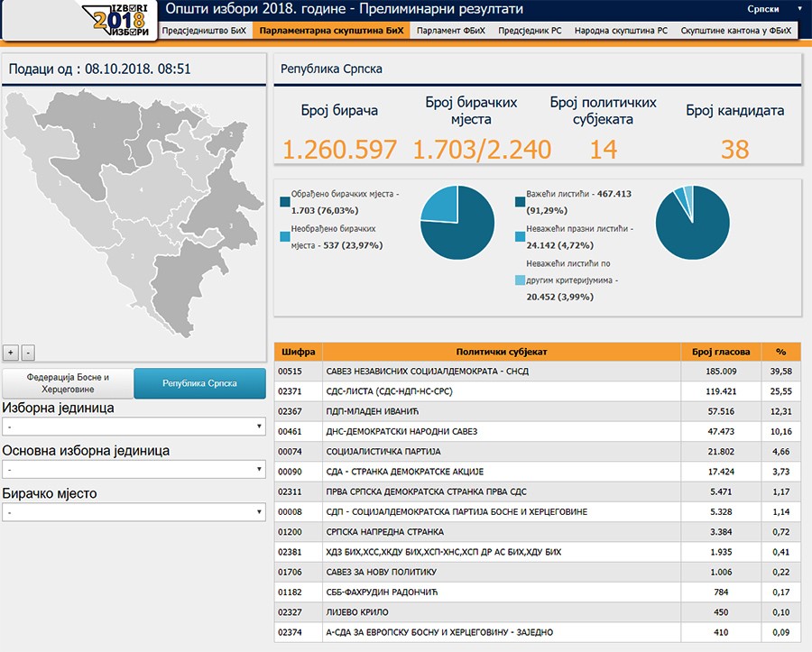
Task: Click the polling stations pie chart
Action: [x=457, y=223]
